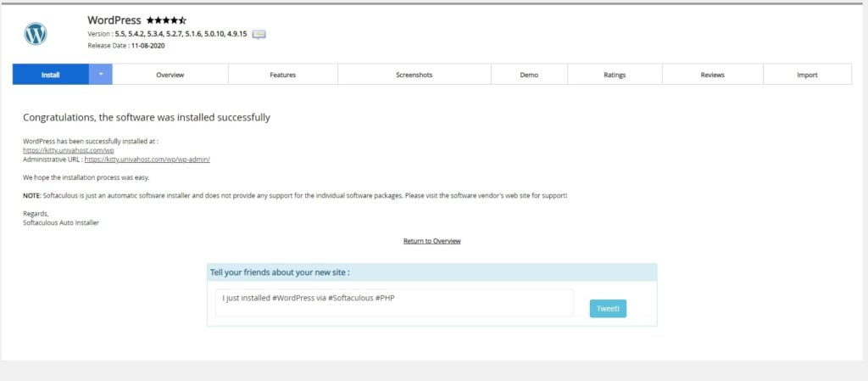Click 'We hope the installation process was easy' text

click(x=86, y=177)
